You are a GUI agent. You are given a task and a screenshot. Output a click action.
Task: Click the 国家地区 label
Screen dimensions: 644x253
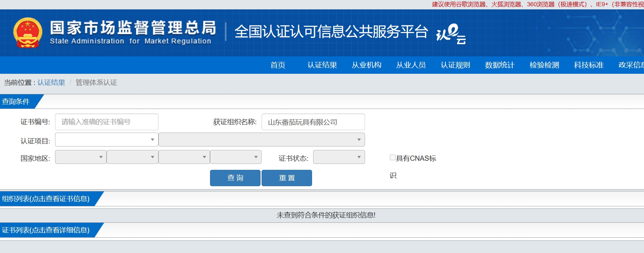[35, 158]
